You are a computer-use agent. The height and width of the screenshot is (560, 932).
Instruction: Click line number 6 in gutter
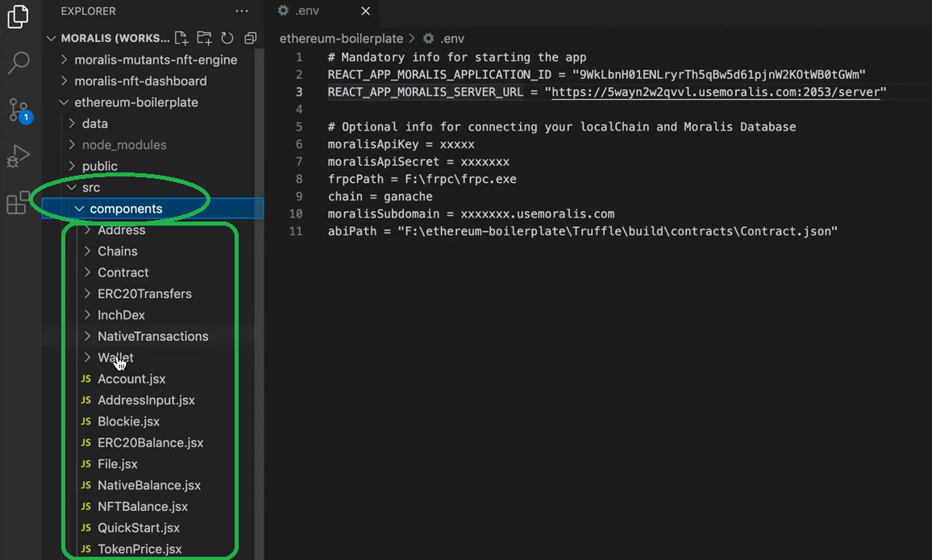pos(299,144)
